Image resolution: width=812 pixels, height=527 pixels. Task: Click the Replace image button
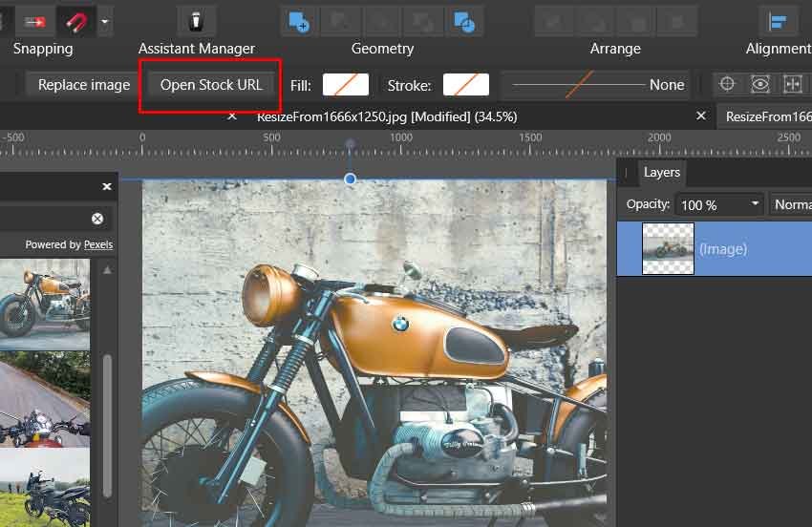pyautogui.click(x=84, y=84)
